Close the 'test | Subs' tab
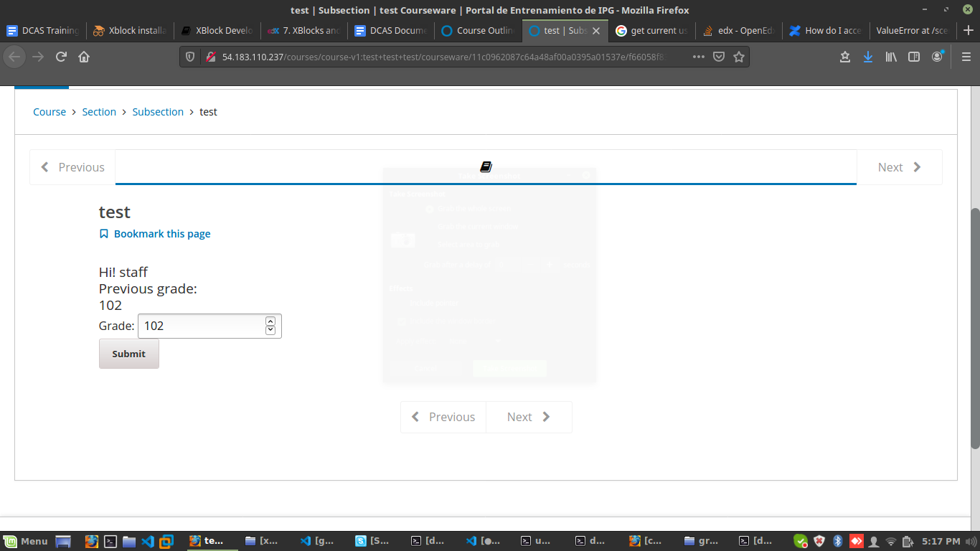Image resolution: width=980 pixels, height=551 pixels. pyautogui.click(x=596, y=31)
